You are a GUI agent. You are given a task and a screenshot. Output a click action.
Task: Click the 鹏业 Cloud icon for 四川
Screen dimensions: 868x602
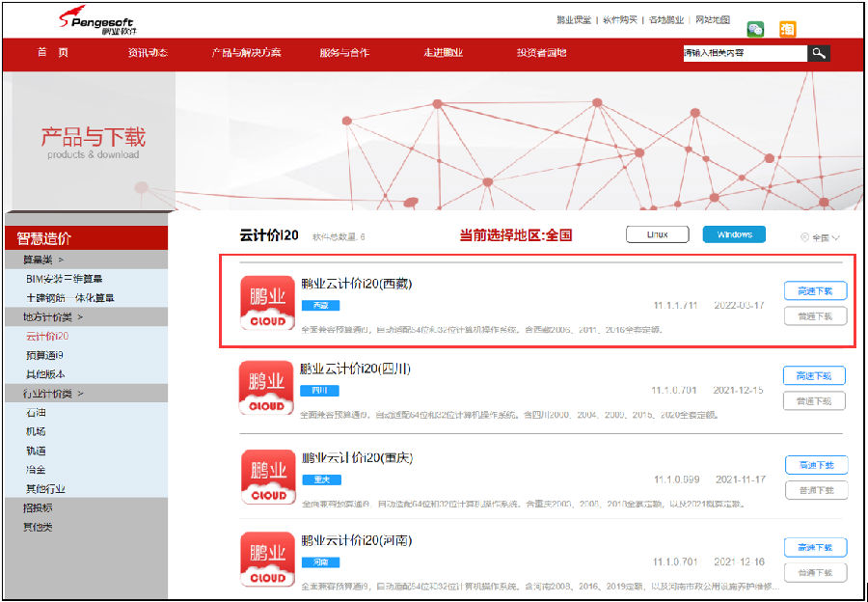coord(267,389)
